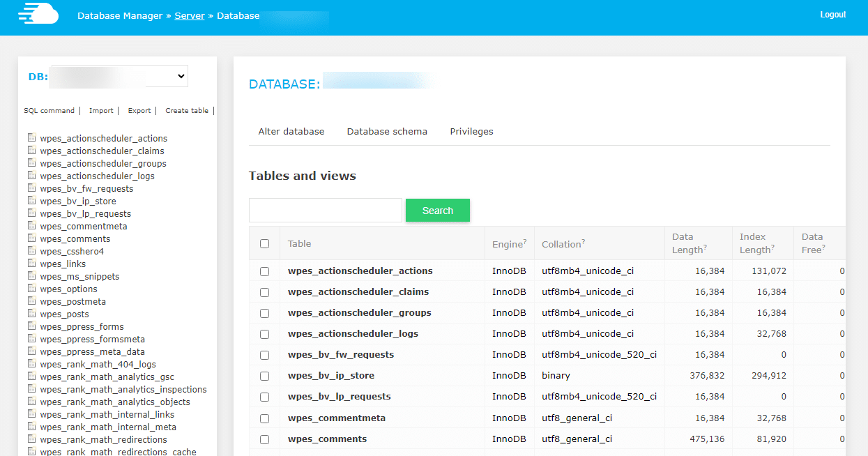
Task: Click table icon beside wpes_csshero4 in sidebar
Action: pyautogui.click(x=31, y=251)
